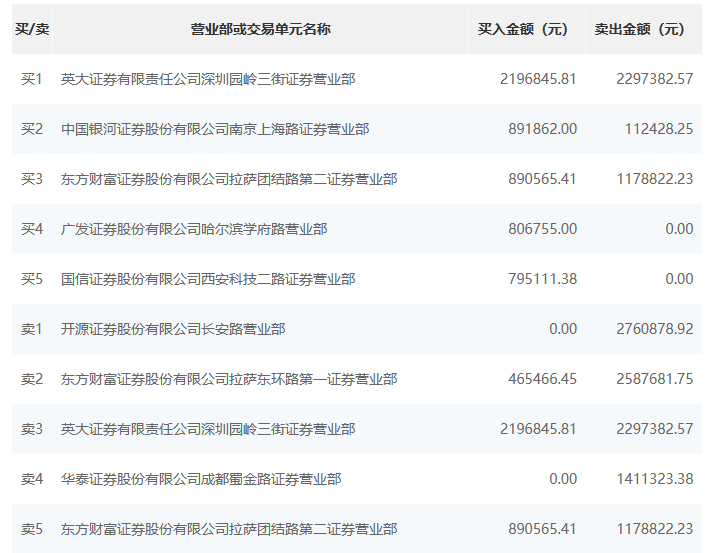This screenshot has width=716, height=553.
Task: Click buy amount 0.00 in 卖4 row
Action: pos(563,479)
